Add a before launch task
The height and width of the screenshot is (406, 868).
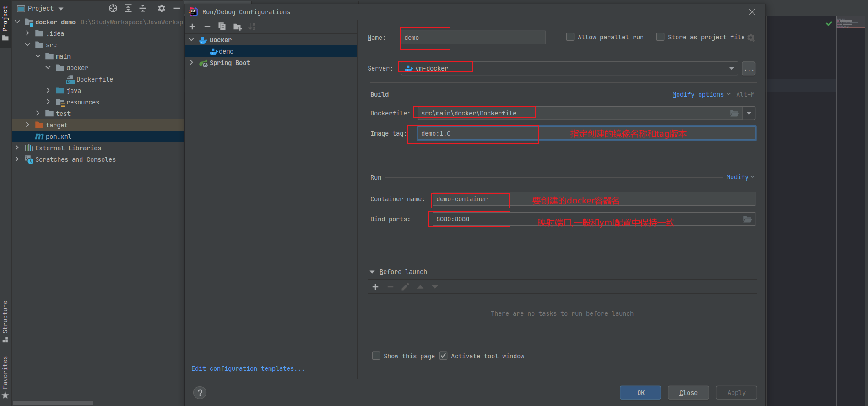coord(375,287)
